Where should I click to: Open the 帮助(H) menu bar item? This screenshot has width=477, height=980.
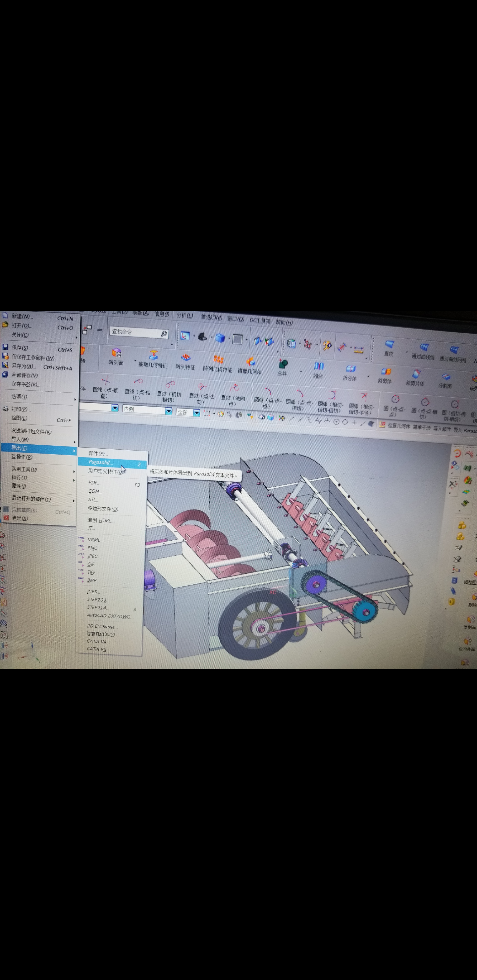tap(284, 322)
